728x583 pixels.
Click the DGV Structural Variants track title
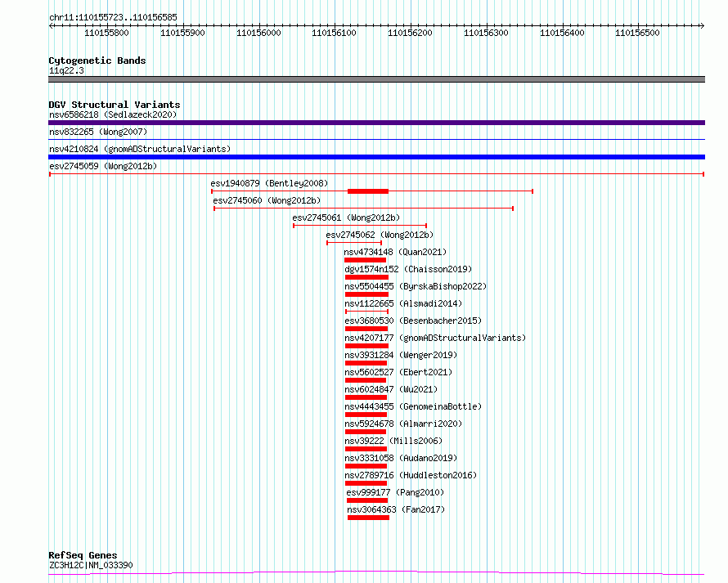point(115,105)
